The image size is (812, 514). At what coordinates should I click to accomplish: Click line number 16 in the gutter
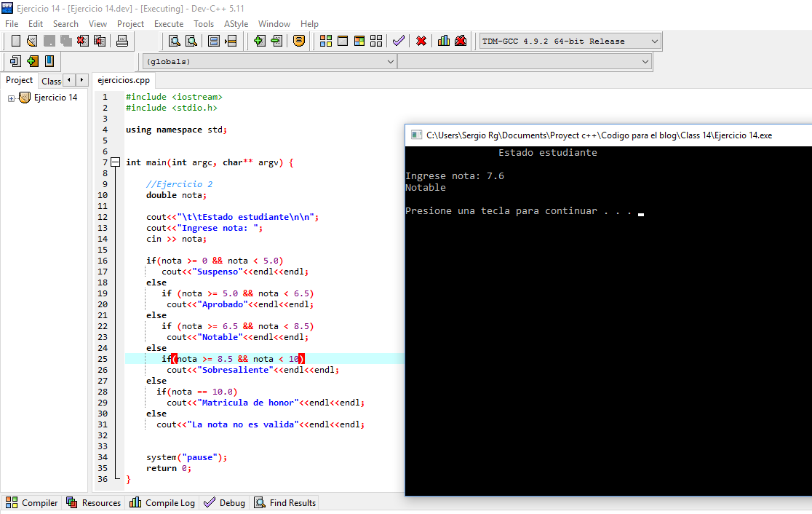pyautogui.click(x=103, y=260)
